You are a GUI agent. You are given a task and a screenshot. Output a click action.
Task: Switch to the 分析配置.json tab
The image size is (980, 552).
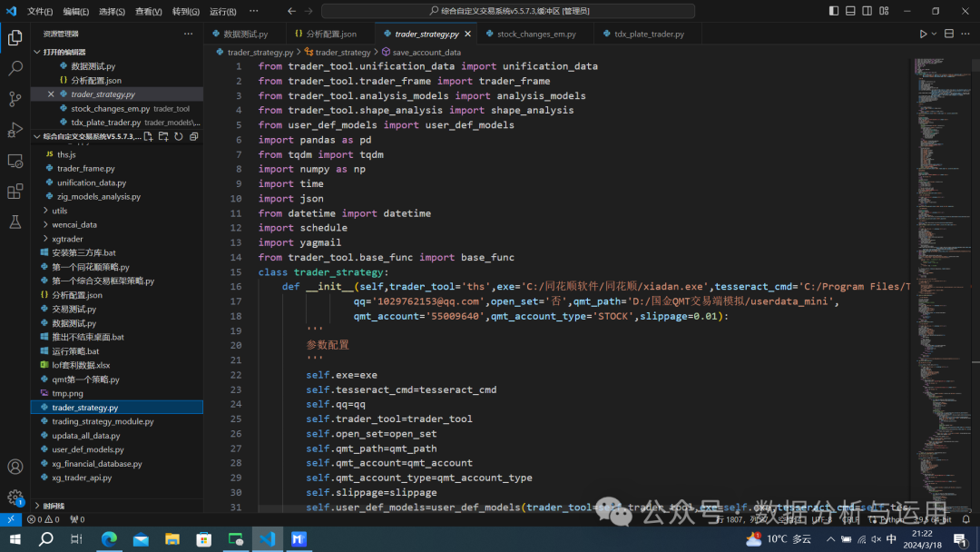point(331,34)
